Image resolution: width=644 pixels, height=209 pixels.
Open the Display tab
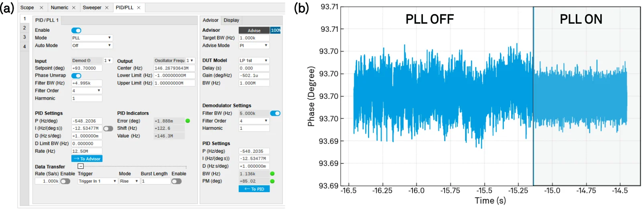point(232,20)
